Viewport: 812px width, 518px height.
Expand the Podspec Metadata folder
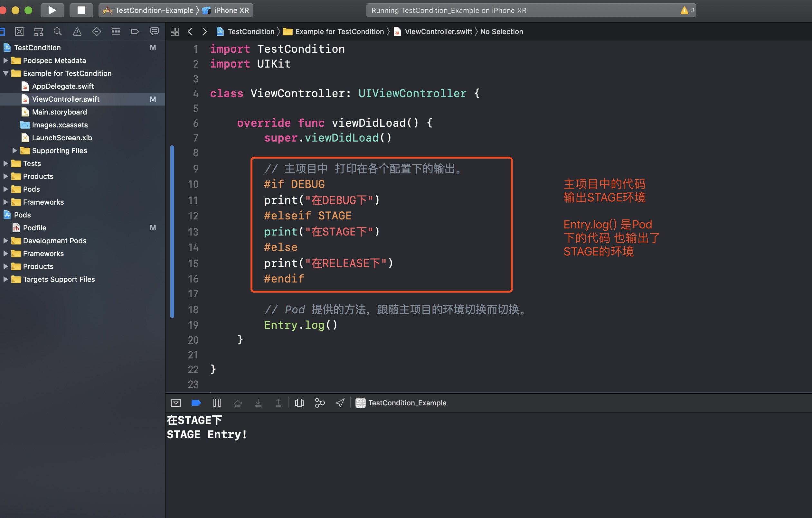point(6,60)
